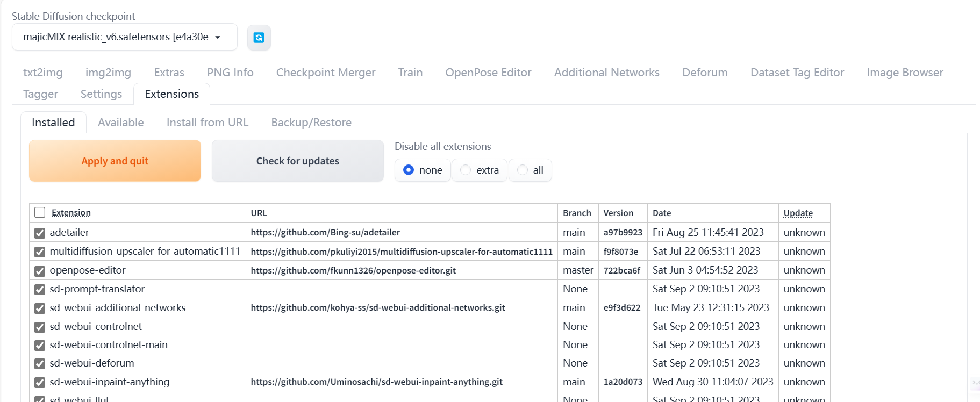Click the version cell f9f8073e
Screen dimensions: 980x402
click(x=620, y=251)
